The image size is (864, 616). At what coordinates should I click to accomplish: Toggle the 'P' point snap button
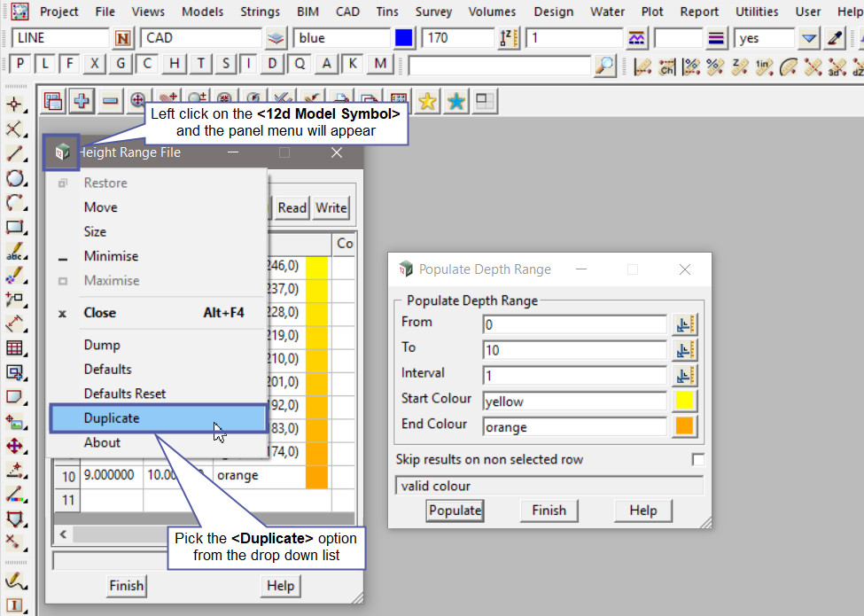point(19,64)
